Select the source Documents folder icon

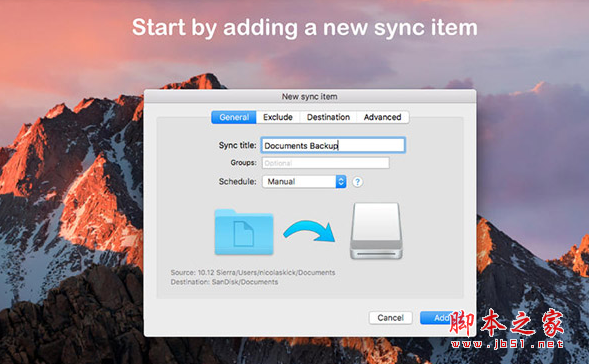(244, 232)
